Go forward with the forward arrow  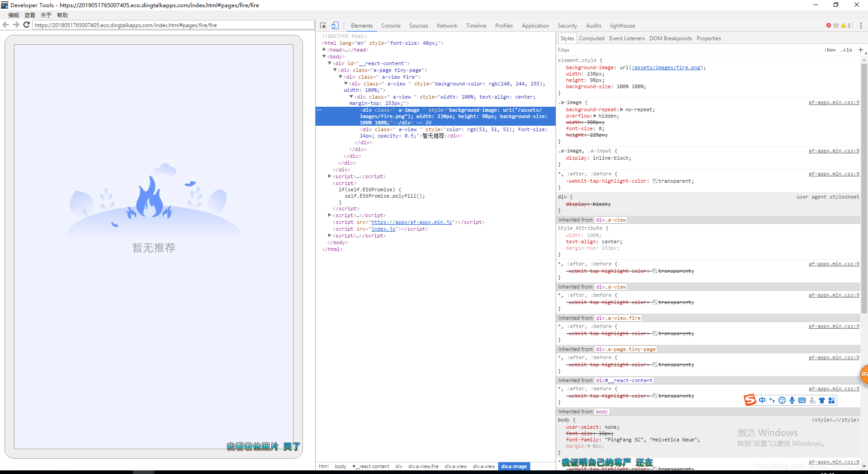16,25
